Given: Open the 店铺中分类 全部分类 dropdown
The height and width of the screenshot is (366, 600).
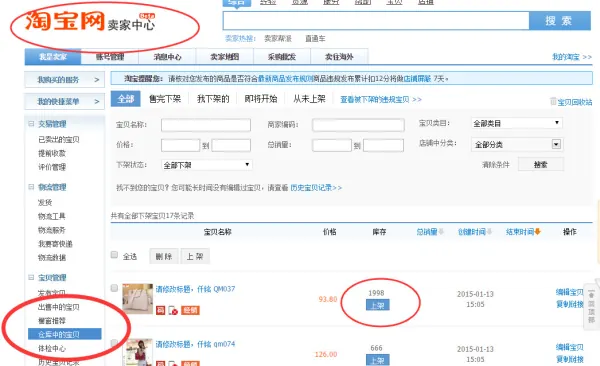Looking at the screenshot, I should coord(517,144).
